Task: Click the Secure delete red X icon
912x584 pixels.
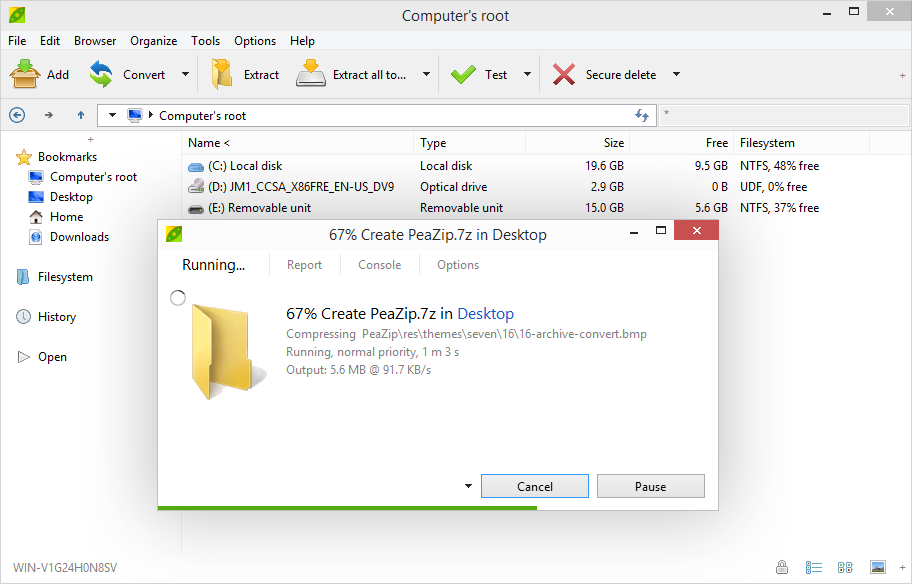Action: [564, 74]
